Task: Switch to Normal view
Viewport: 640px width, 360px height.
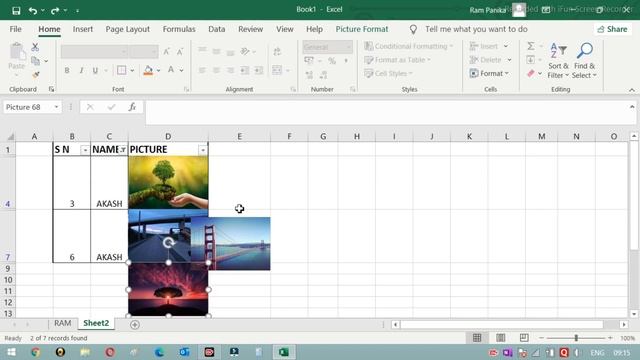Action: pyautogui.click(x=477, y=338)
